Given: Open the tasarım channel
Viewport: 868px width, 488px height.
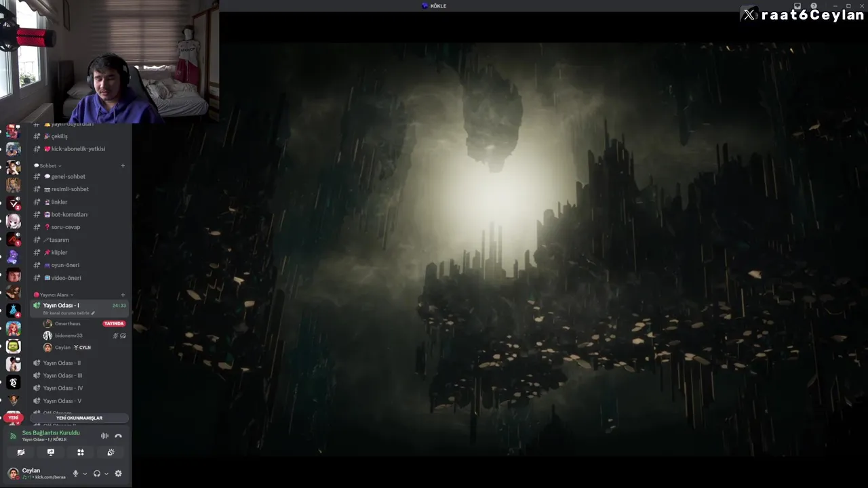Looking at the screenshot, I should click(78, 240).
